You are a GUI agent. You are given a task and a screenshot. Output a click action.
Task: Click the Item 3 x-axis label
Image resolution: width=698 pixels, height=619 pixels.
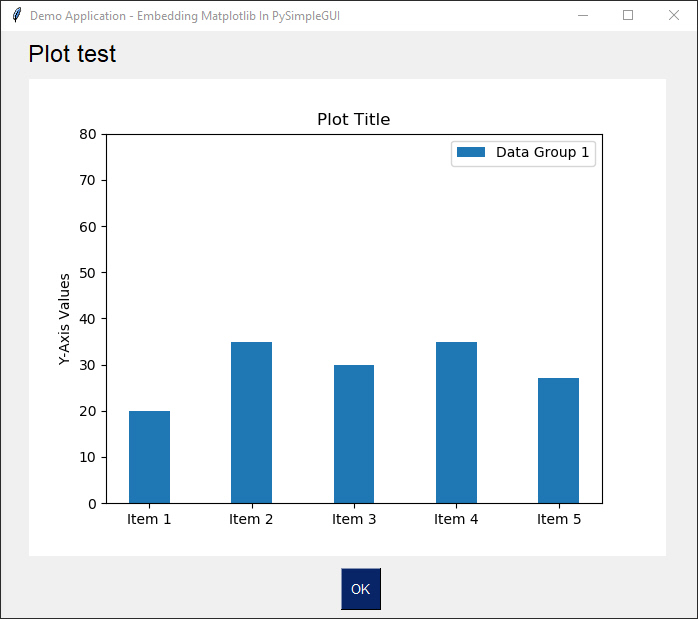tap(354, 519)
